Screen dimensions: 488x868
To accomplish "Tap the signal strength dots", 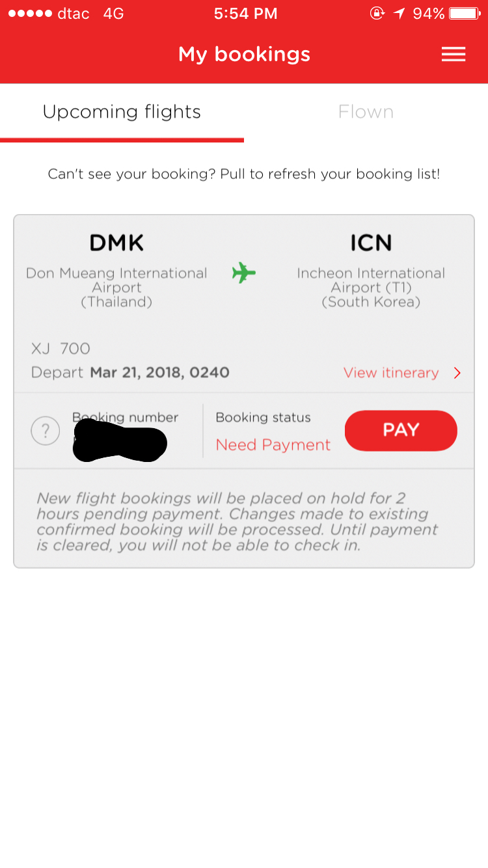I will point(29,14).
